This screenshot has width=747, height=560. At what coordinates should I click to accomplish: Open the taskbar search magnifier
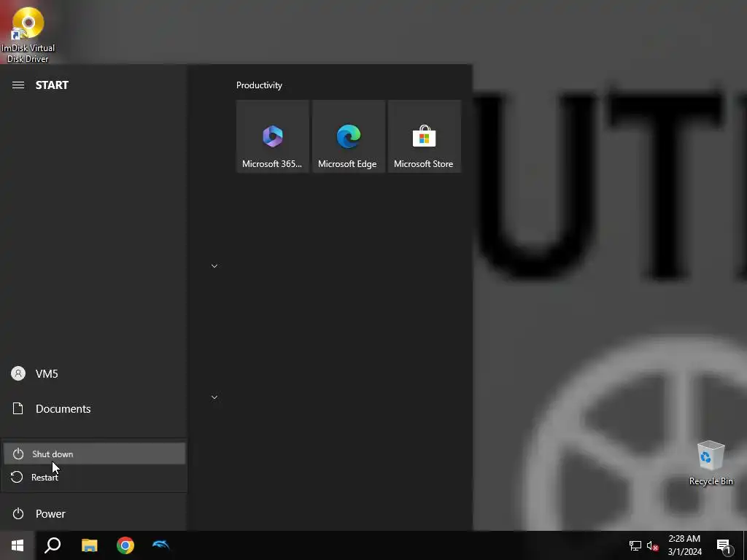[53, 545]
